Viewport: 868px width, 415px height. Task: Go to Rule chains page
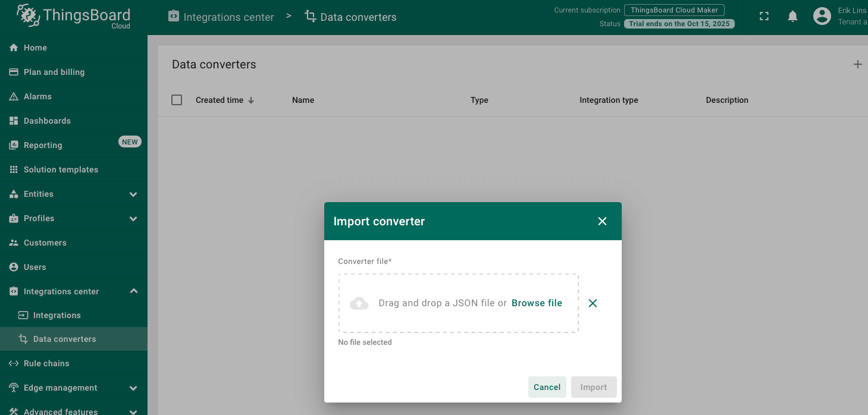click(46, 363)
